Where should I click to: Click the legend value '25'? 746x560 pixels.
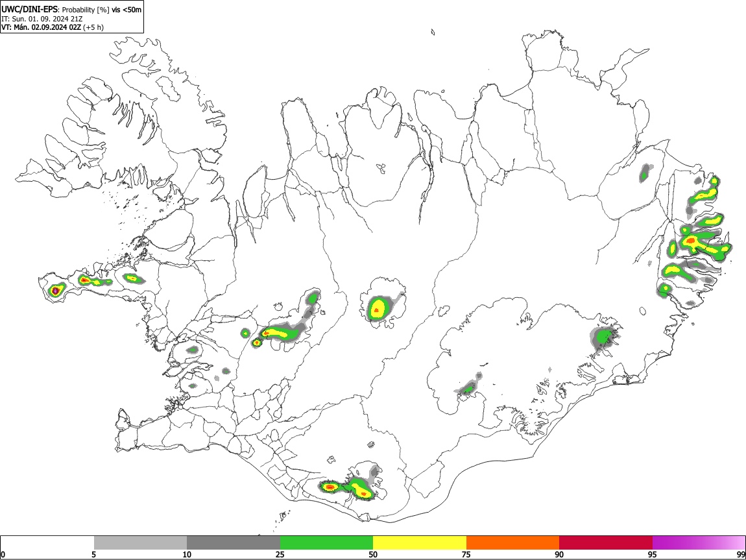[x=280, y=554]
